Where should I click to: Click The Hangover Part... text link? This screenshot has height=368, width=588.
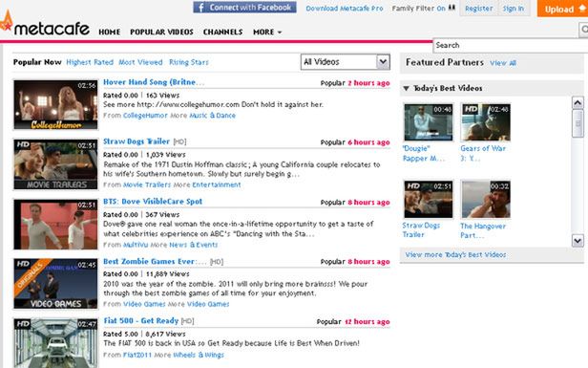[x=483, y=230]
